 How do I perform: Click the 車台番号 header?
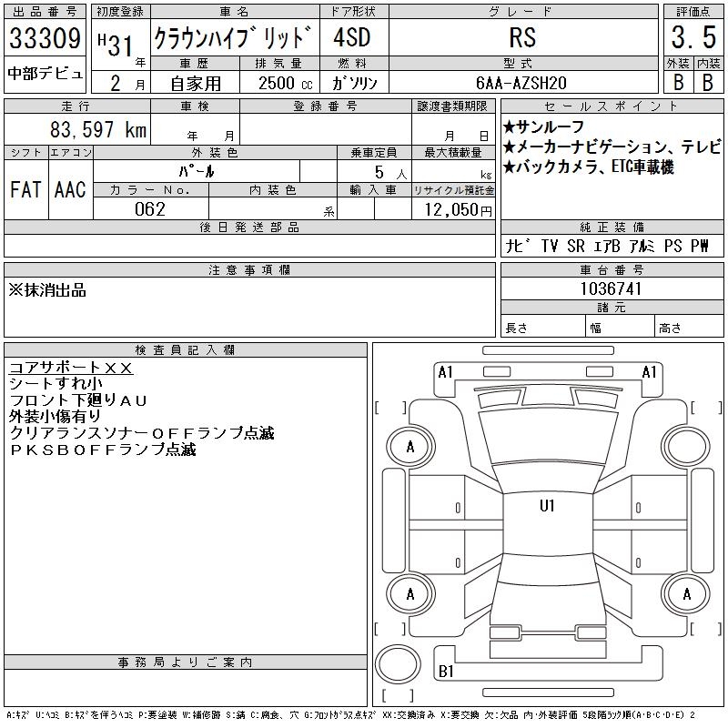pos(612,269)
